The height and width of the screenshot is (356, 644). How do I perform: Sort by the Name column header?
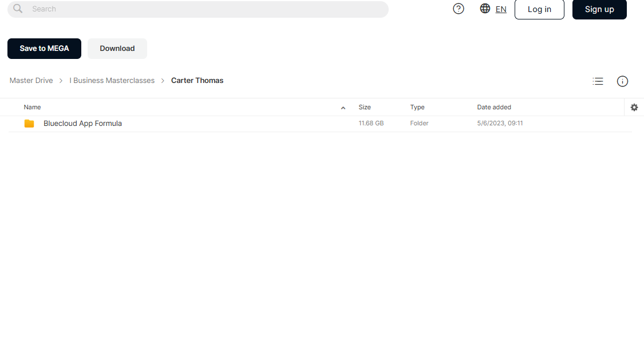click(32, 107)
